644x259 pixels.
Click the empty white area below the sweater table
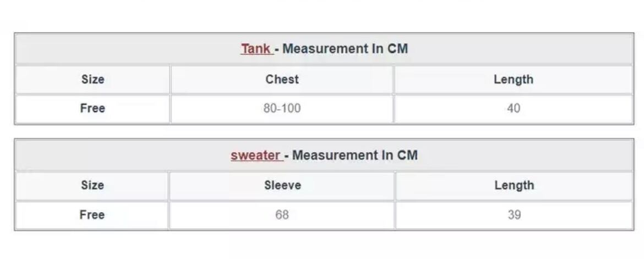324,245
